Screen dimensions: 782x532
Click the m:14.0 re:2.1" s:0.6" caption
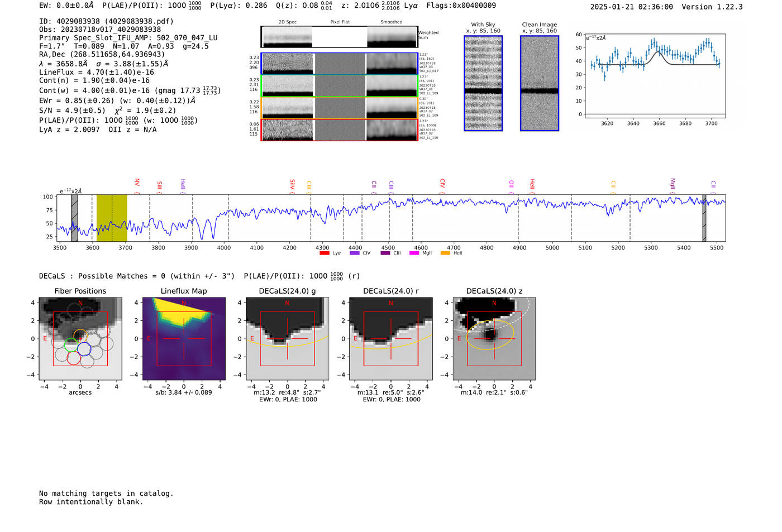pos(494,392)
